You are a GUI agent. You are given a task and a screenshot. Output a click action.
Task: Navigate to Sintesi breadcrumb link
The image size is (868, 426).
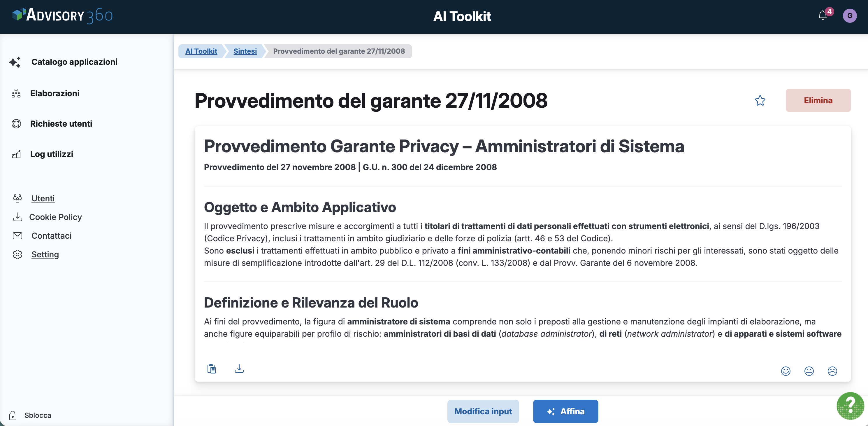245,51
